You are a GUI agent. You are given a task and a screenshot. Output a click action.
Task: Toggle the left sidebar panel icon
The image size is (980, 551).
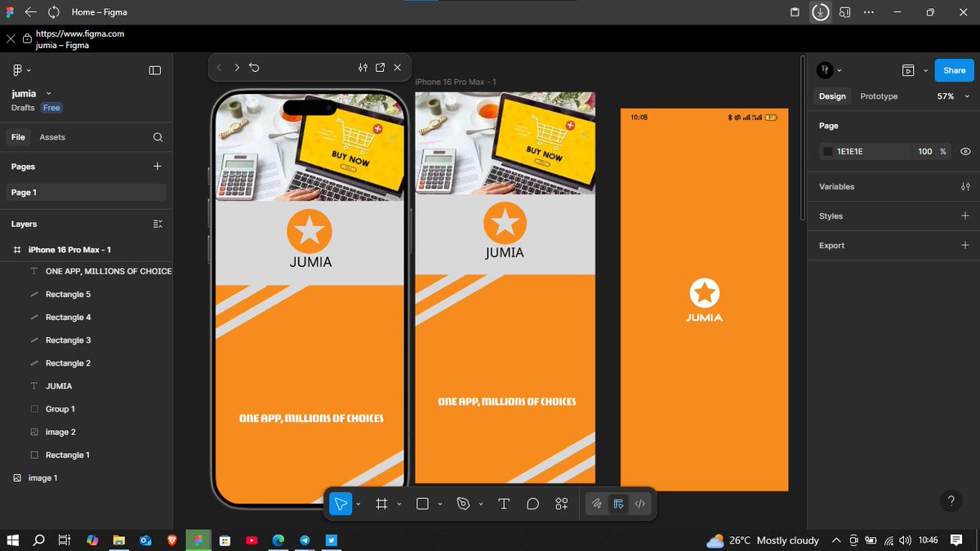[x=155, y=70]
